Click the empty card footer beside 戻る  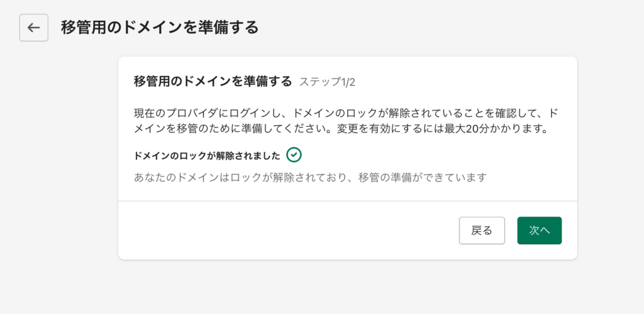(287, 230)
